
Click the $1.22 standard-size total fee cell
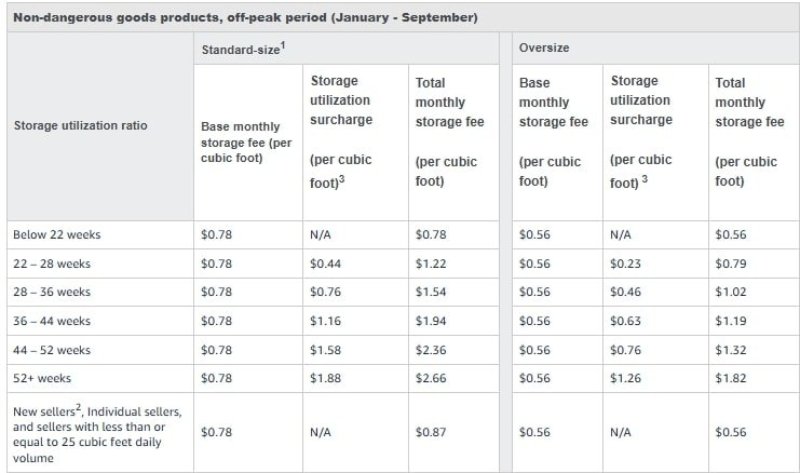(430, 264)
